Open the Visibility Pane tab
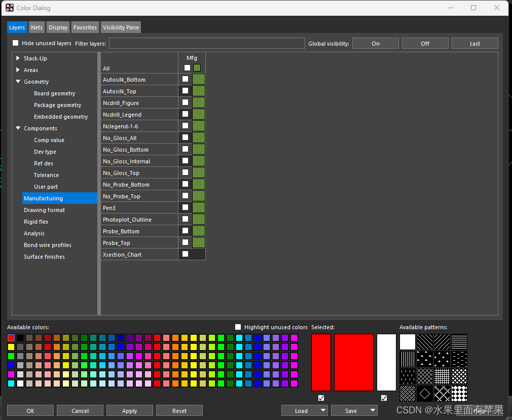 click(121, 27)
